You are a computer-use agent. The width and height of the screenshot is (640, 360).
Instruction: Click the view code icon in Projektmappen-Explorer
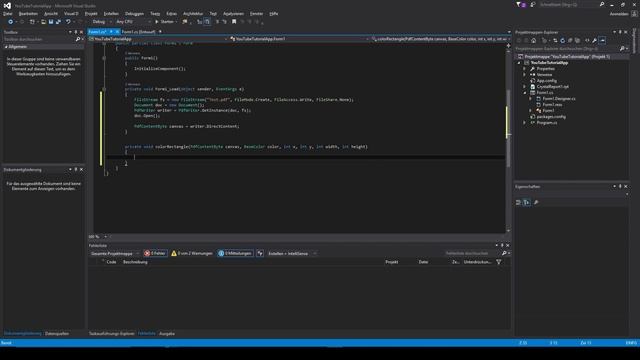pyautogui.click(x=587, y=40)
